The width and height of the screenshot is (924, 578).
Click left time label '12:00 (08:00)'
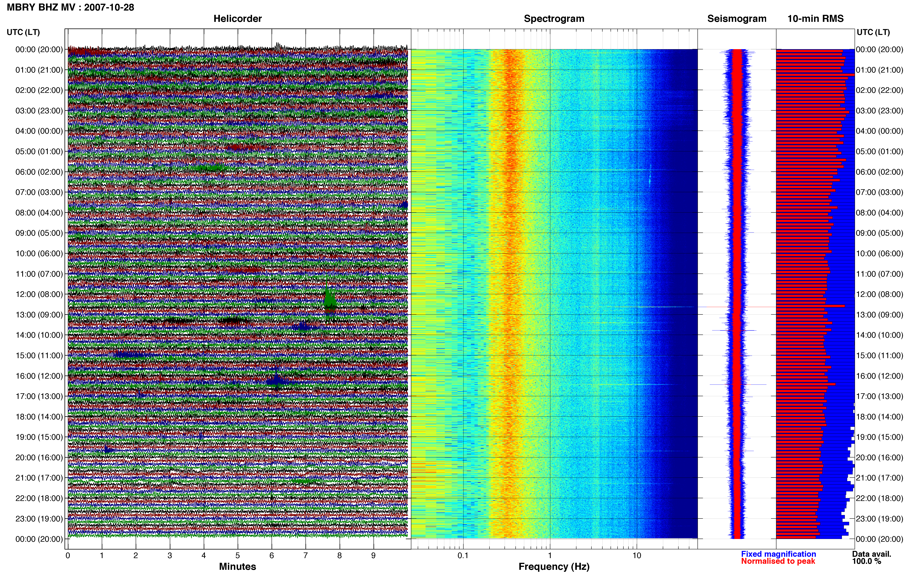(39, 294)
